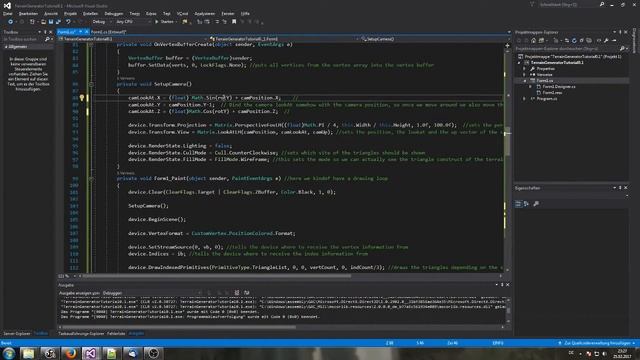Click the lightbulb quick action icon
The width and height of the screenshot is (640, 360).
82,98
